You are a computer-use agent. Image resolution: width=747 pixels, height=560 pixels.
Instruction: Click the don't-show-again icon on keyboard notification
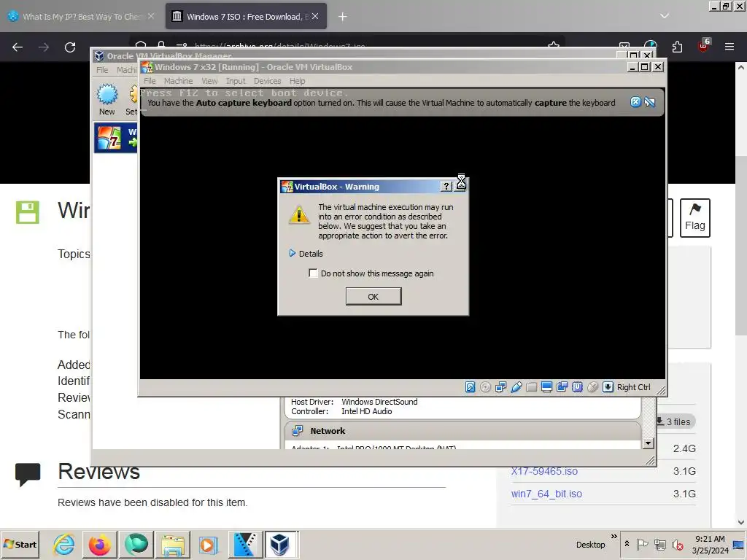[650, 102]
